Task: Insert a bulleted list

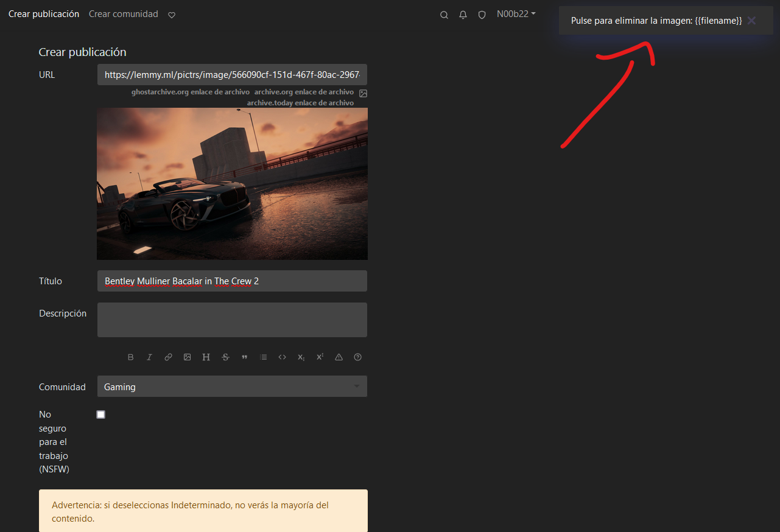Action: (x=263, y=357)
